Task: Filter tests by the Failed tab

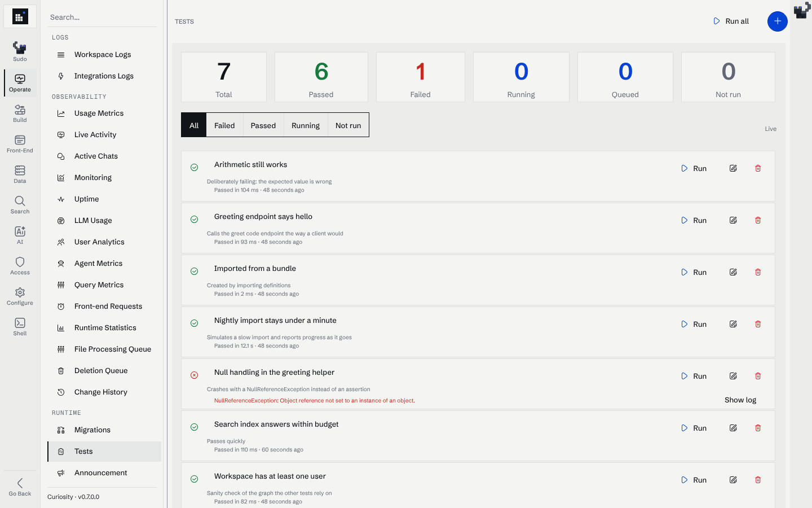Action: pos(224,125)
